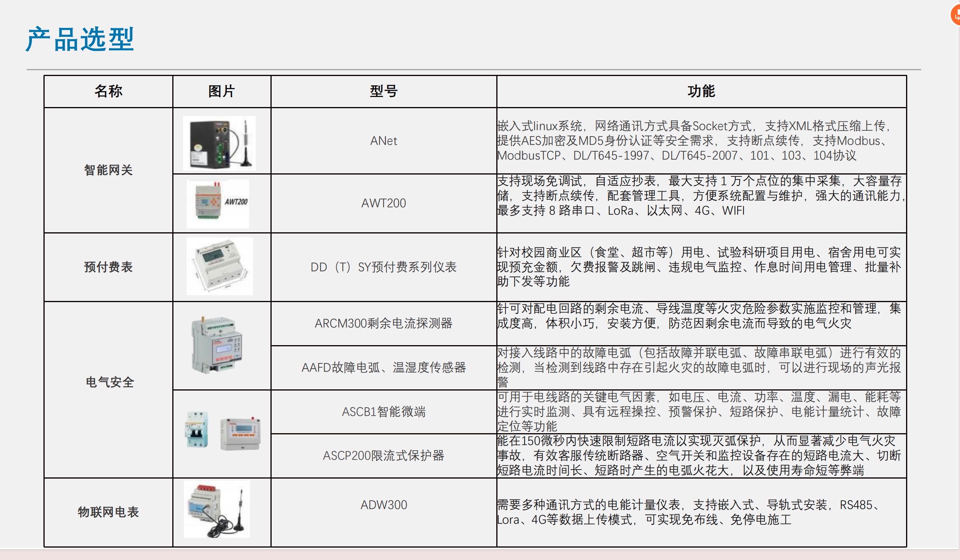Image resolution: width=960 pixels, height=560 pixels.
Task: Select the 物联网电表 name cell
Action: pos(108,512)
